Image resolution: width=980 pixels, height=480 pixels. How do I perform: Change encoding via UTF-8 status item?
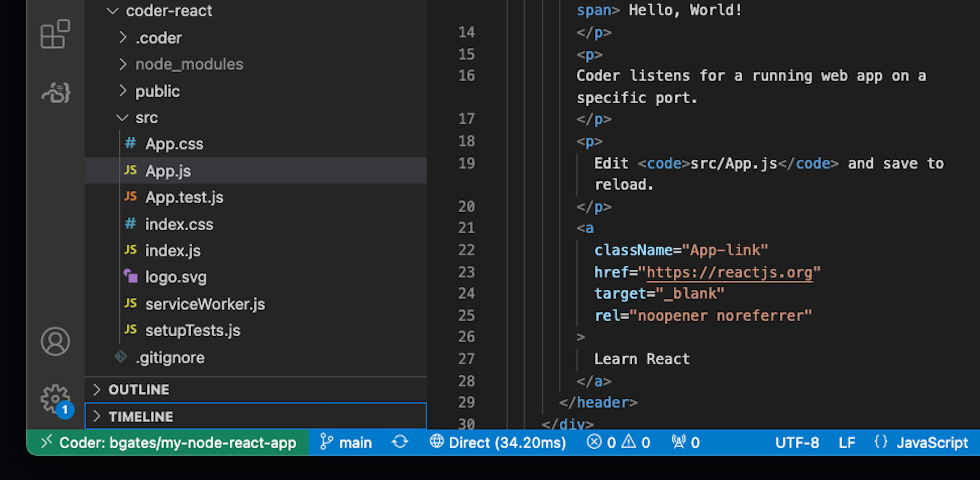tap(797, 442)
